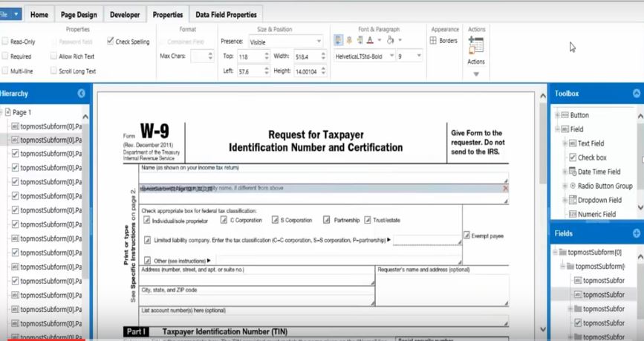Screen dimensions: 644x341
Task: Enable Allow Rich Text checkbox
Action: coord(53,56)
